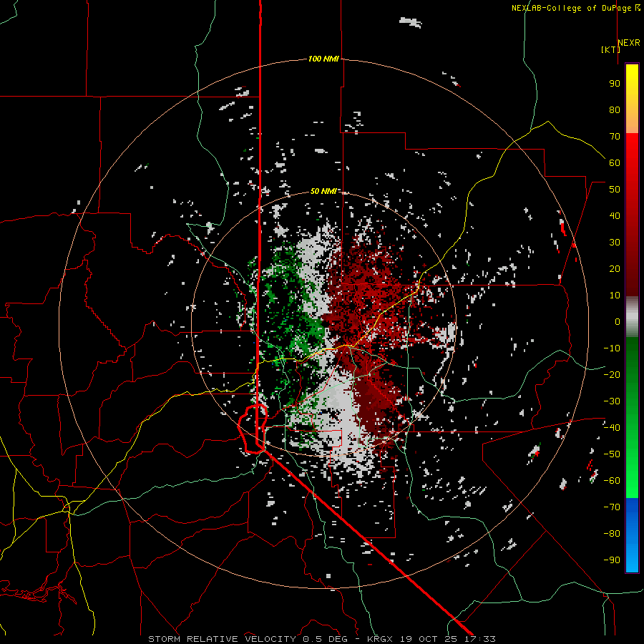The height and width of the screenshot is (644, 644).
Task: Click the 60 value on the velocity scale
Action: [615, 162]
